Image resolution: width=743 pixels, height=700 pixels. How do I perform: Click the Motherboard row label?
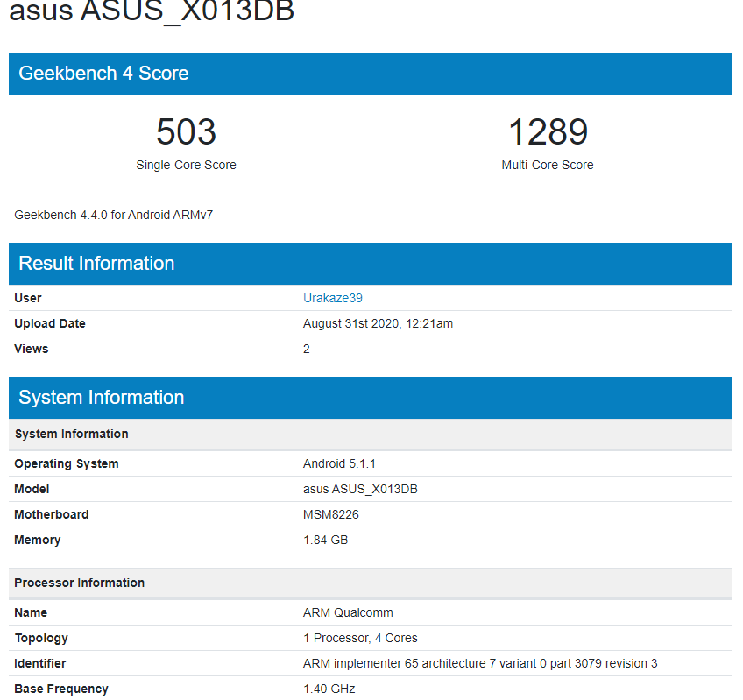click(51, 514)
